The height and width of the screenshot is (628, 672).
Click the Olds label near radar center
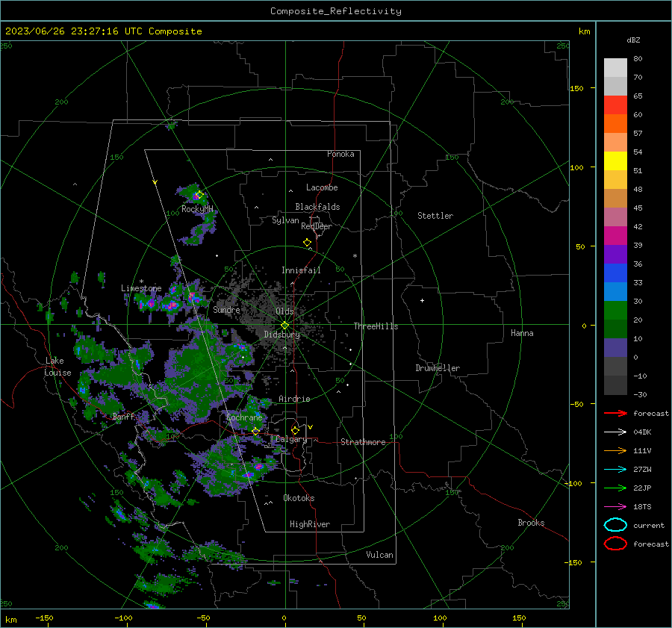[284, 311]
